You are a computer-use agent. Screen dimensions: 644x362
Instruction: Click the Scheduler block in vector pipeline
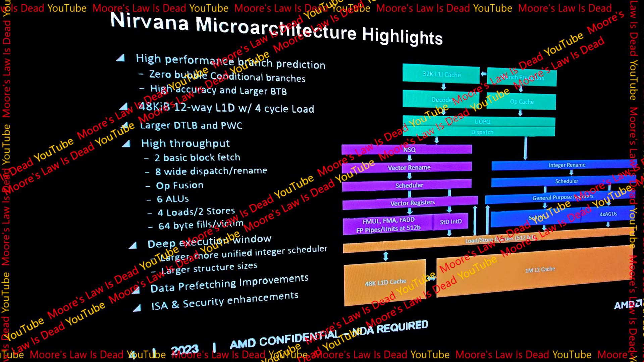(408, 185)
